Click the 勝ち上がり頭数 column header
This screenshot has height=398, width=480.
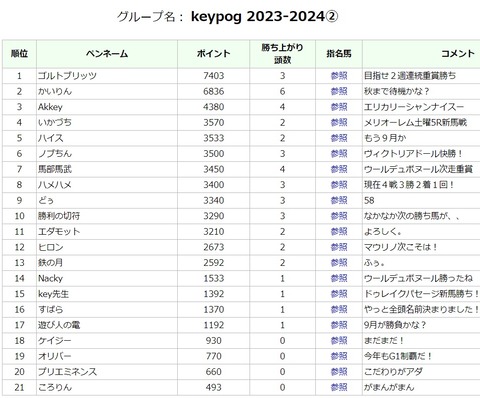(282, 54)
